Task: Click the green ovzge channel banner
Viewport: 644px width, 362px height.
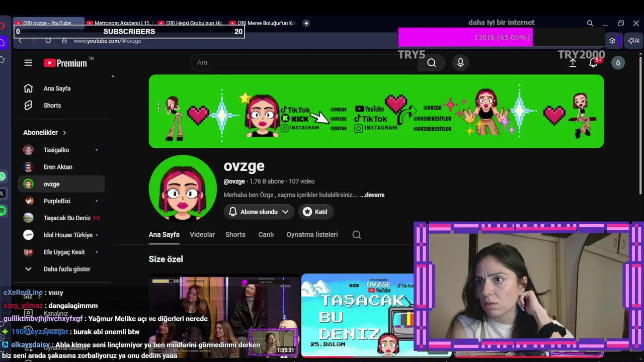Action: click(376, 111)
